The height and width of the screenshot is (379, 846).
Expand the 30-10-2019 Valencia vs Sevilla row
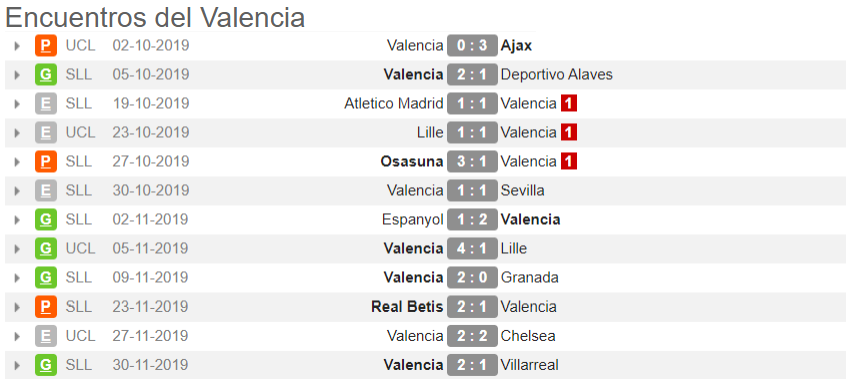(x=17, y=191)
